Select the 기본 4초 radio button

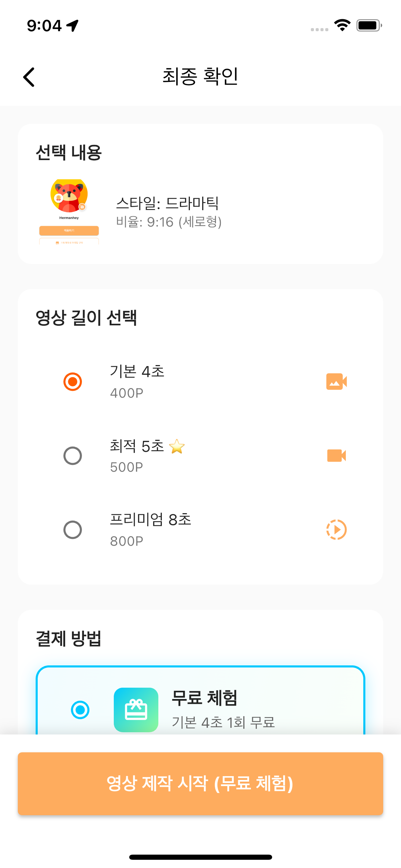click(73, 382)
